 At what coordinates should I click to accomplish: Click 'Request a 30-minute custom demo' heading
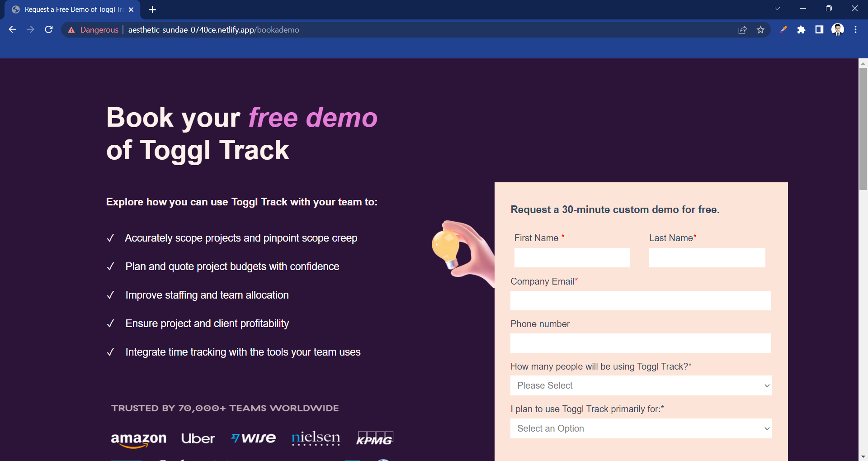click(615, 209)
